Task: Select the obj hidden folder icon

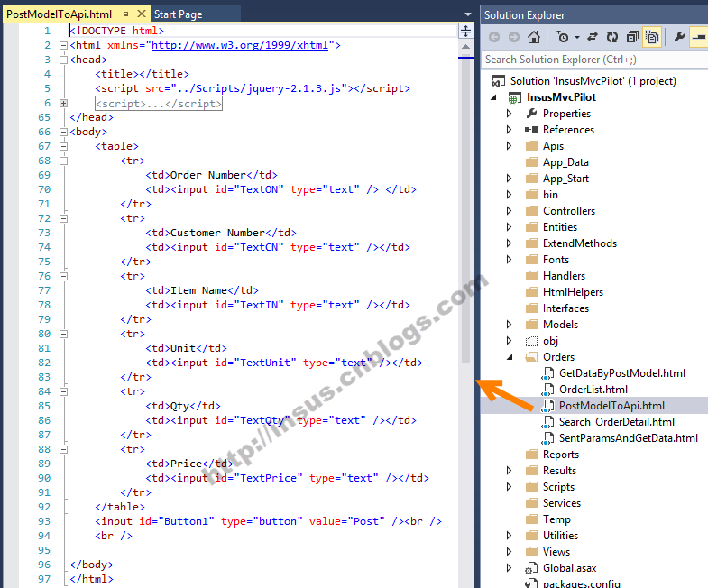Action: click(x=532, y=341)
